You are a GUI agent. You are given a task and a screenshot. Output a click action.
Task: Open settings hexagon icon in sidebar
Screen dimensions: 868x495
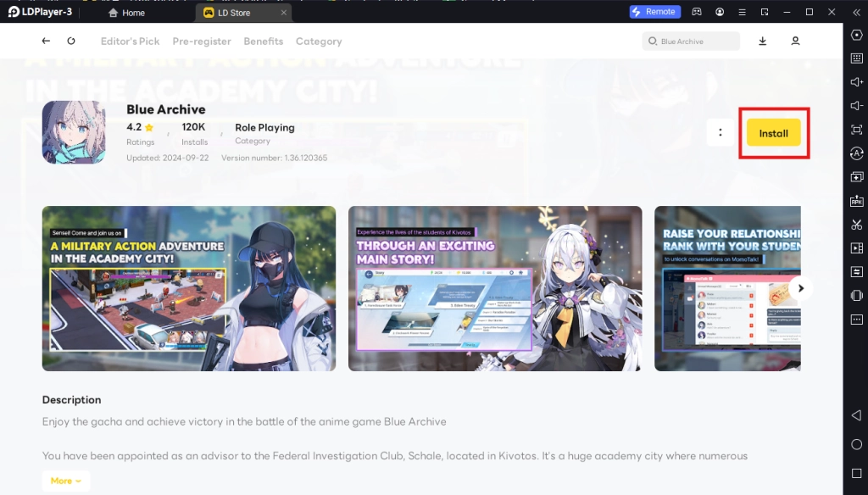(x=856, y=35)
